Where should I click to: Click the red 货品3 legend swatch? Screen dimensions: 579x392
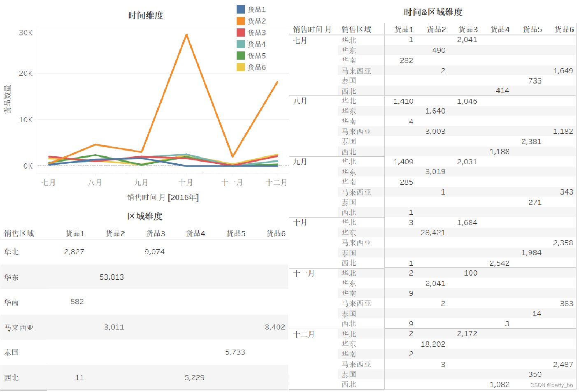point(241,32)
